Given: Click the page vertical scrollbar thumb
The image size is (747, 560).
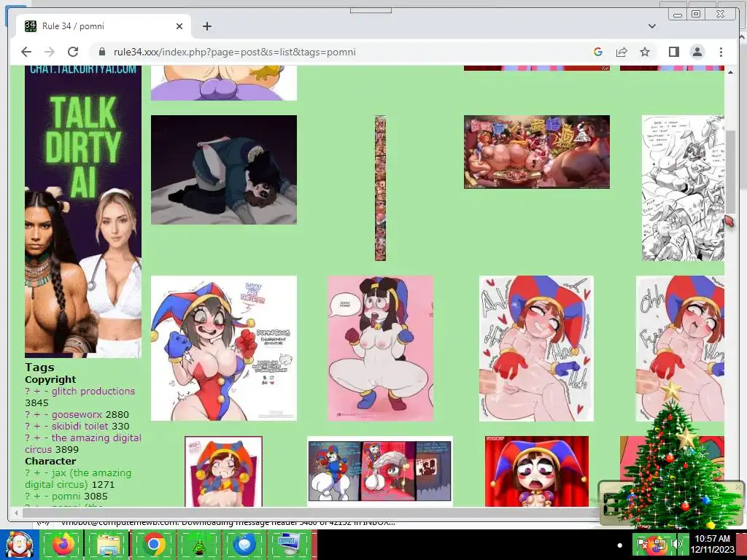Looking at the screenshot, I should [x=730, y=171].
